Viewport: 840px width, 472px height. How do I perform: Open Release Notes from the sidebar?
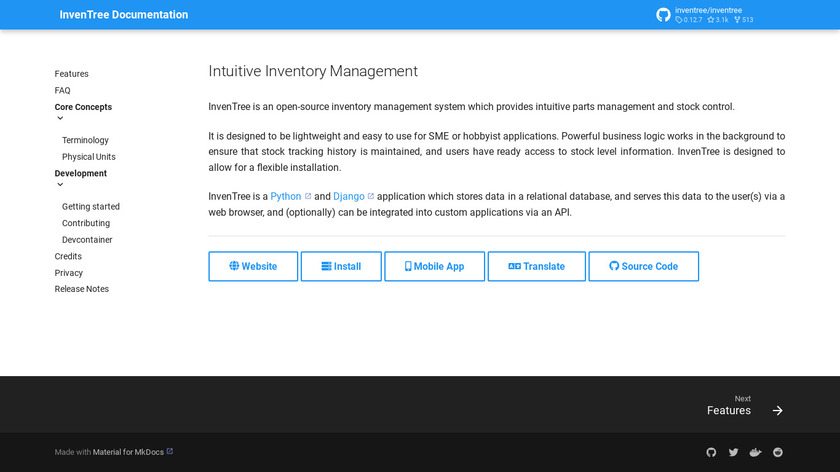pyautogui.click(x=81, y=289)
